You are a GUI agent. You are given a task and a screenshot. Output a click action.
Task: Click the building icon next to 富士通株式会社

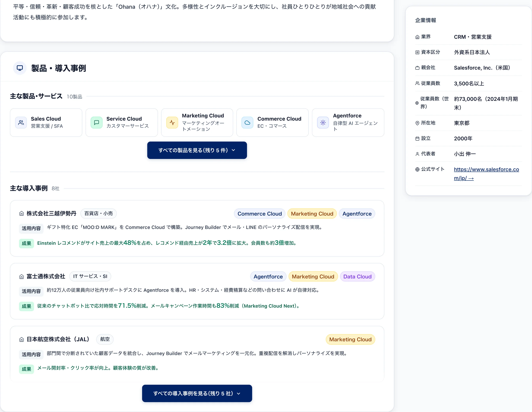point(21,276)
